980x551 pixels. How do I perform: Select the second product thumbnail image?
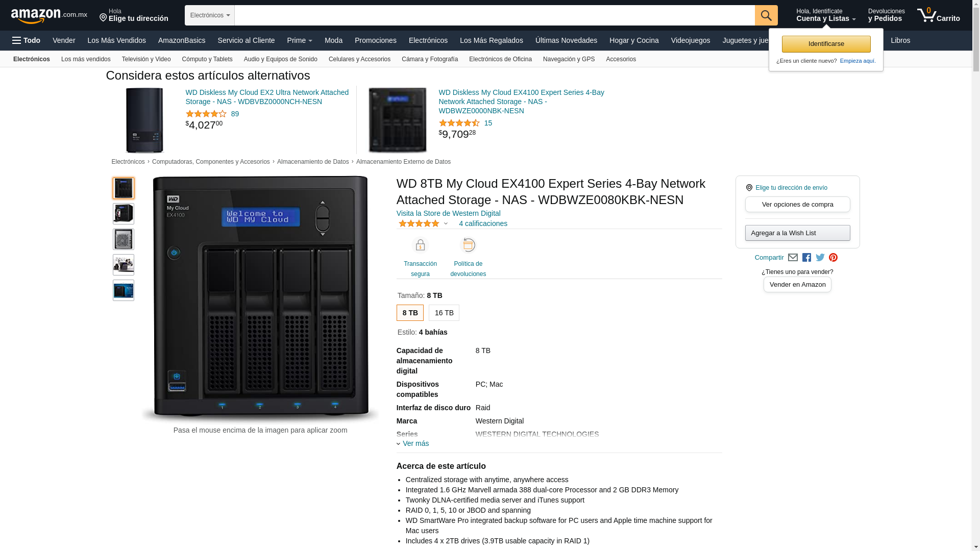124,214
